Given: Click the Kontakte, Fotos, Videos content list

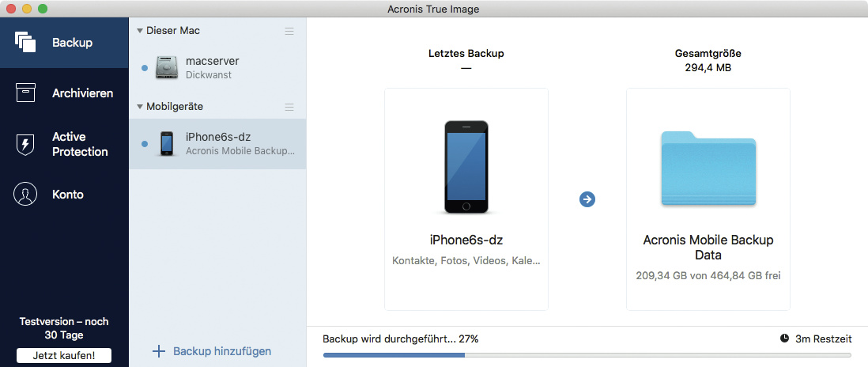Looking at the screenshot, I should 466,261.
